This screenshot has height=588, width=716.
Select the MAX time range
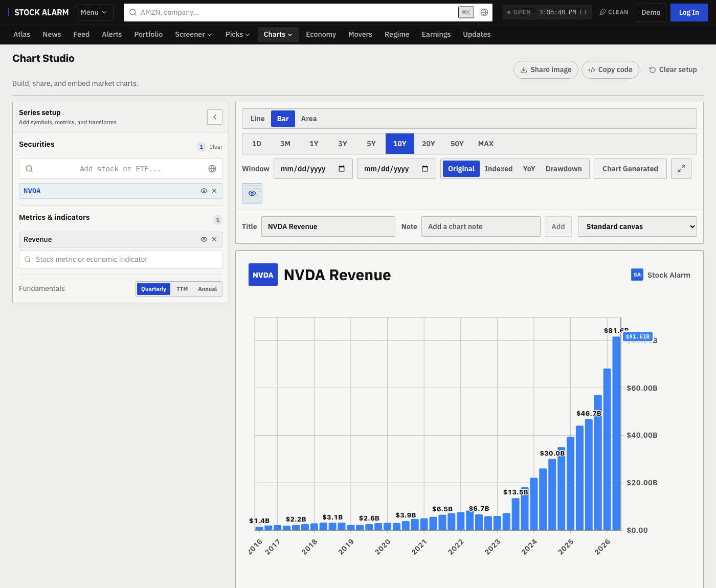click(486, 144)
